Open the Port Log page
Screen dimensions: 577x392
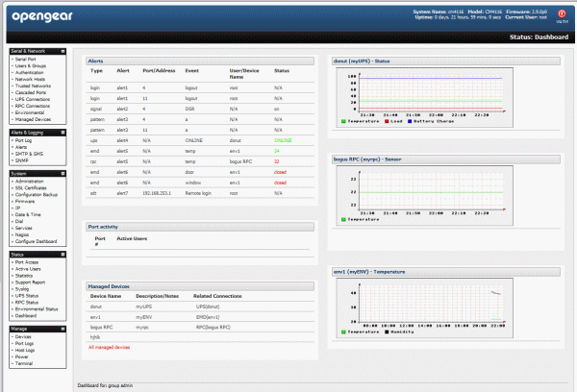click(x=23, y=140)
